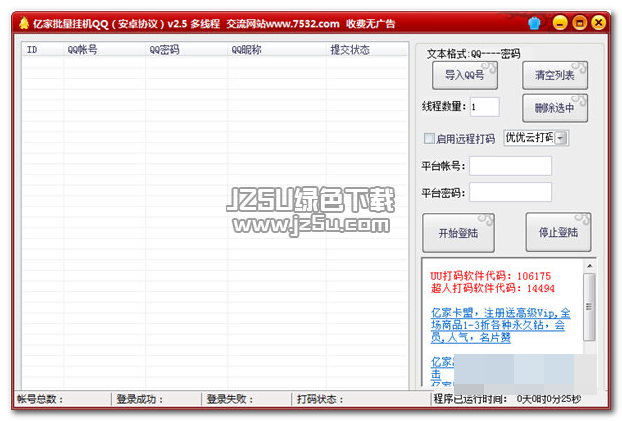622x421 pixels.
Task: Click the info panel scrollbar thumb
Action: (x=589, y=306)
